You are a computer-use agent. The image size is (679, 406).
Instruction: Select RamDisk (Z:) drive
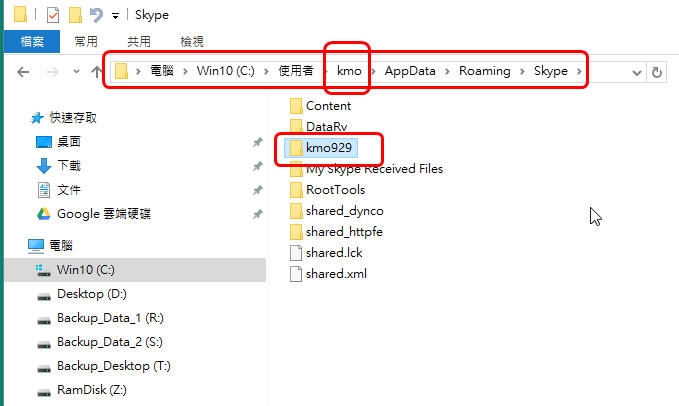[x=92, y=390]
